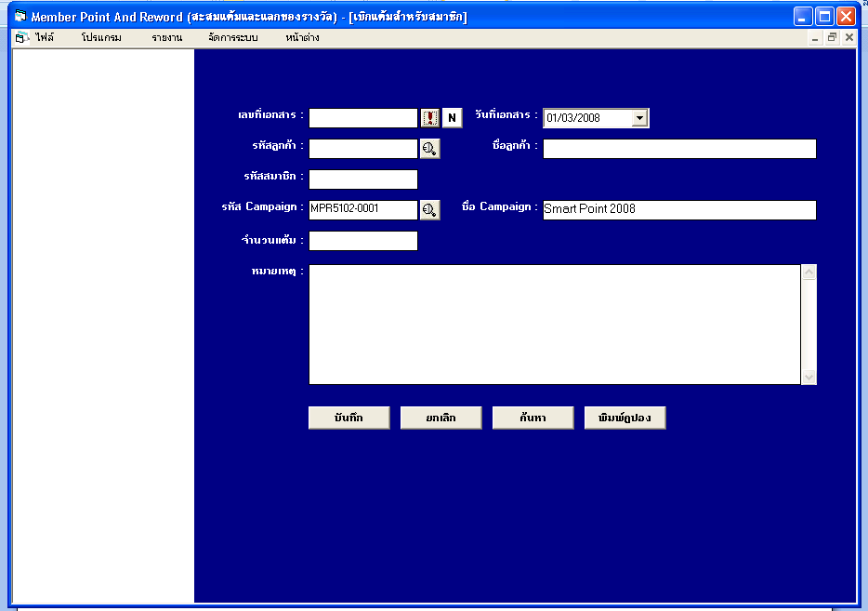Focus the รหัสลูกค้า customer code field
The width and height of the screenshot is (868, 611).
coord(363,149)
